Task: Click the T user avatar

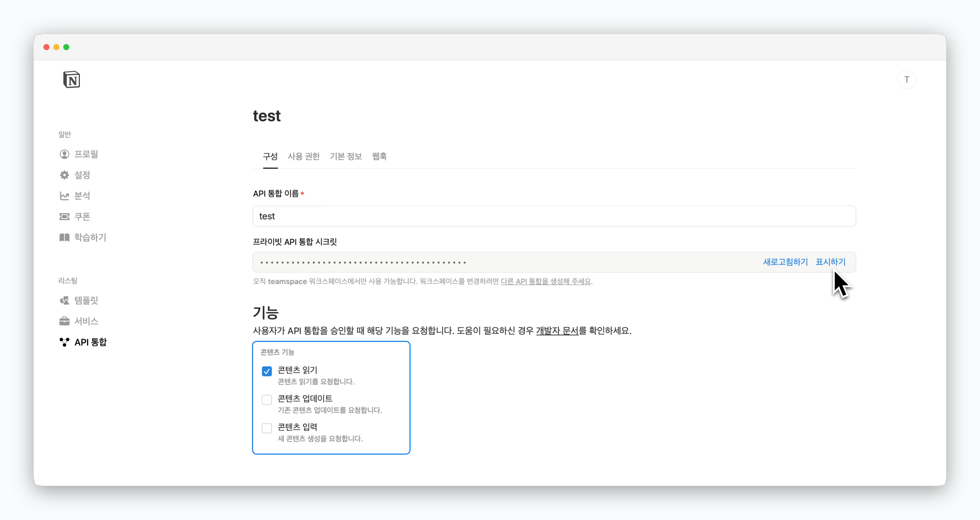Action: pyautogui.click(x=907, y=79)
